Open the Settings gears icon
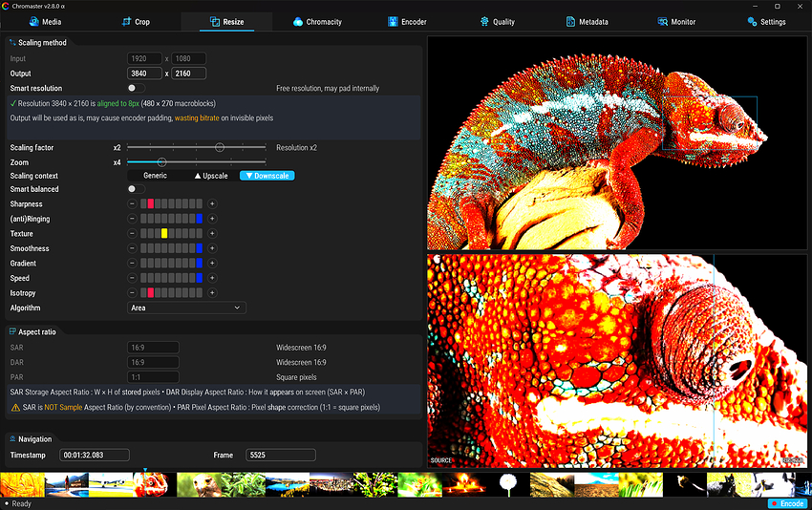Viewport: 812px width, 510px height. point(752,22)
